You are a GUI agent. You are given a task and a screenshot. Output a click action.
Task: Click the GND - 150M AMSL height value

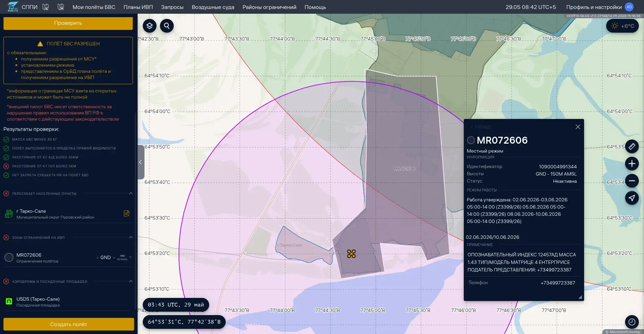pos(556,174)
